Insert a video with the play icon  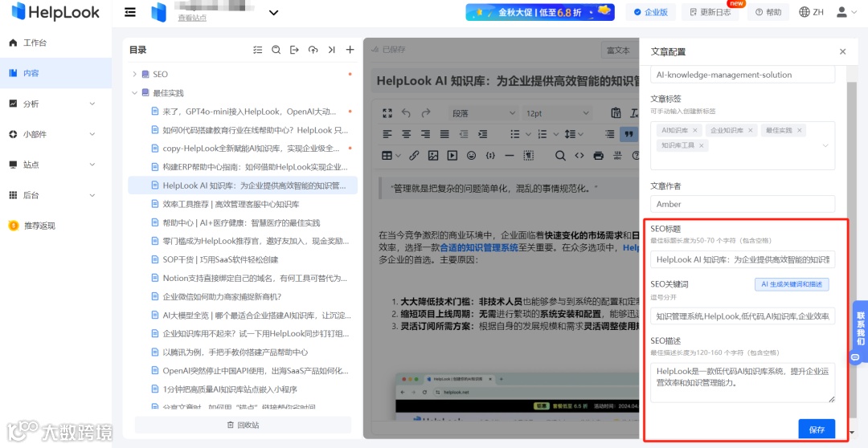click(452, 156)
